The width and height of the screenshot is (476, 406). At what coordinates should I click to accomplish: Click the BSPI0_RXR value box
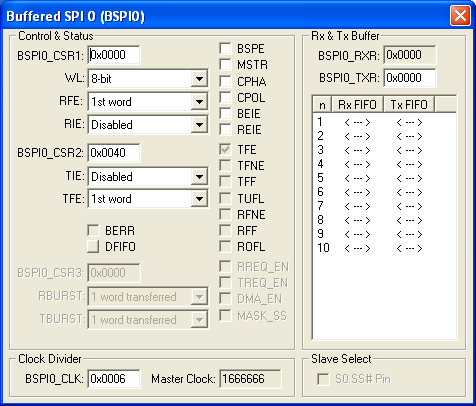point(410,55)
